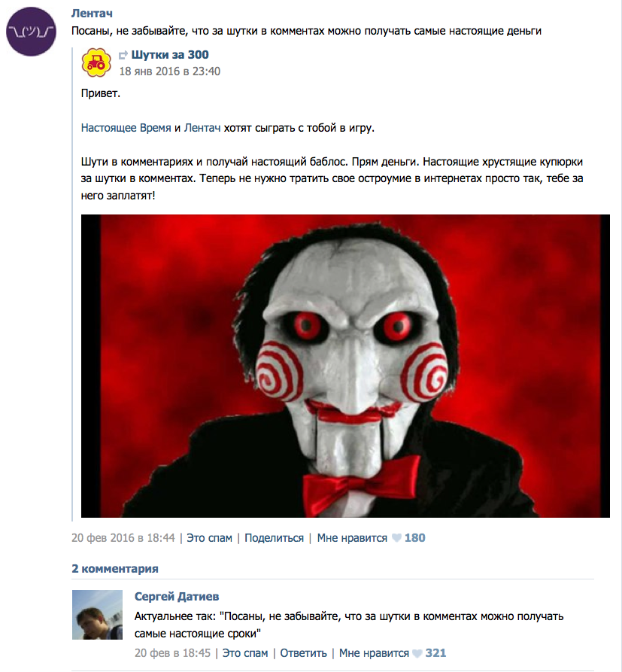
Task: Click Ответить under the comment
Action: (x=303, y=653)
